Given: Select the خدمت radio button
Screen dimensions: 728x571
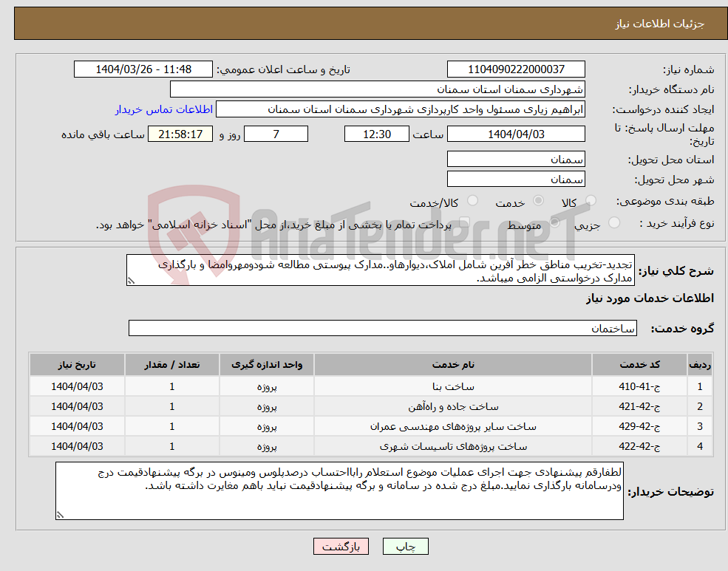Looking at the screenshot, I should tap(539, 200).
